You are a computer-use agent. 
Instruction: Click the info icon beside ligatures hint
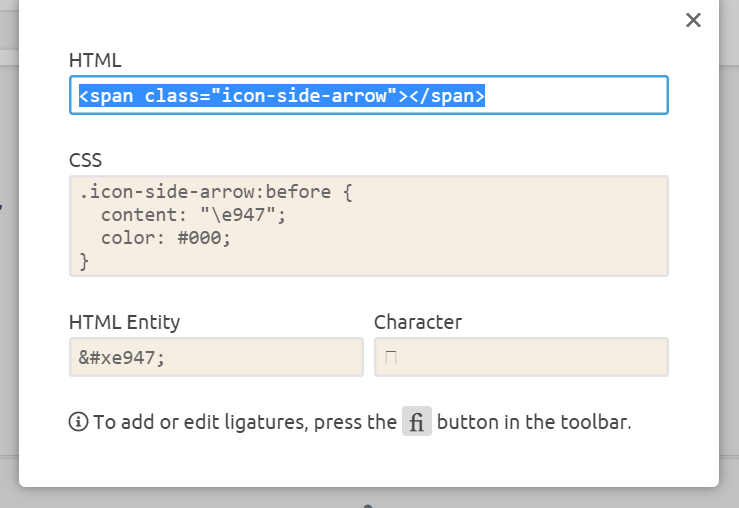click(x=78, y=422)
